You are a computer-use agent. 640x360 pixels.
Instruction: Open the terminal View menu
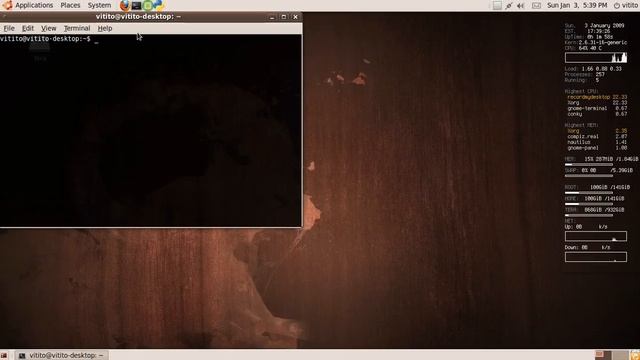pos(49,28)
